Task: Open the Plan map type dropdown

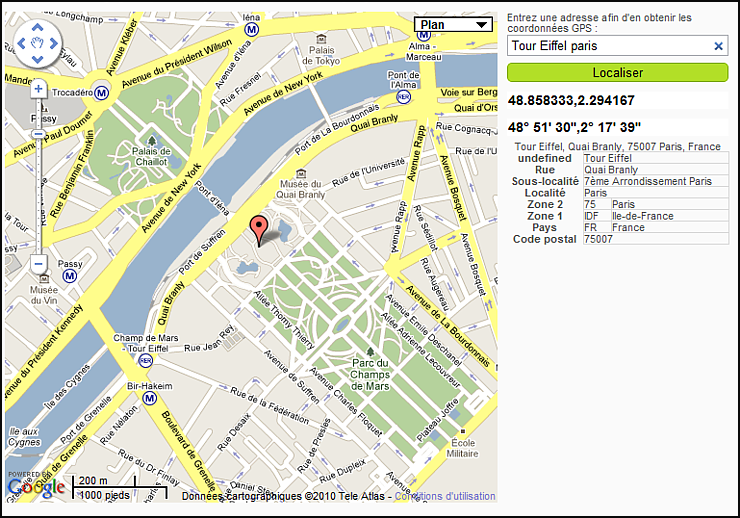Action: 453,25
